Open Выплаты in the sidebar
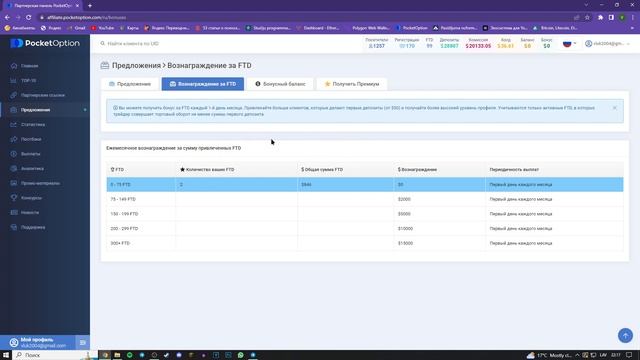 tap(30, 154)
